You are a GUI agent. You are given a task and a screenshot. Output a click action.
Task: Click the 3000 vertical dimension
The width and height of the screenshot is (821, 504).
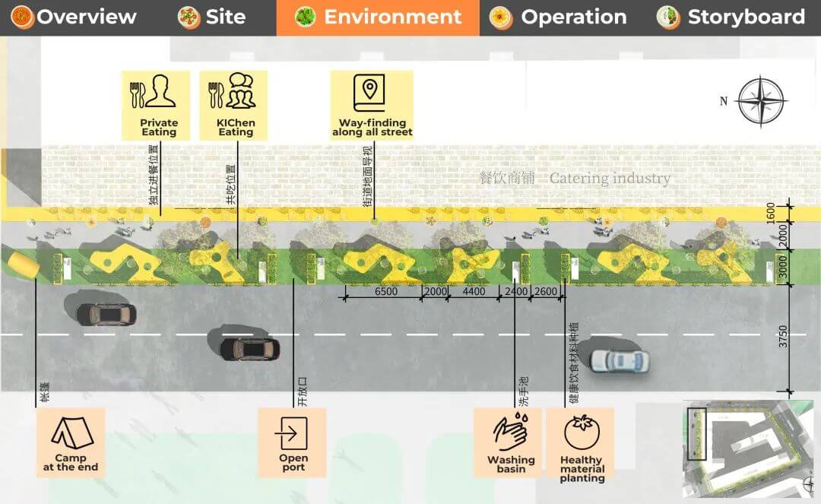click(x=783, y=267)
